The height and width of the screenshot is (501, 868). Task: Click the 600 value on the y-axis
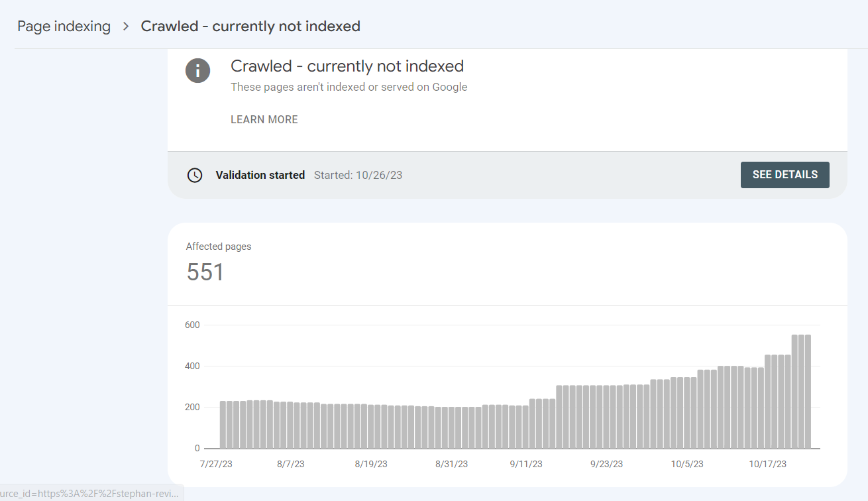193,325
